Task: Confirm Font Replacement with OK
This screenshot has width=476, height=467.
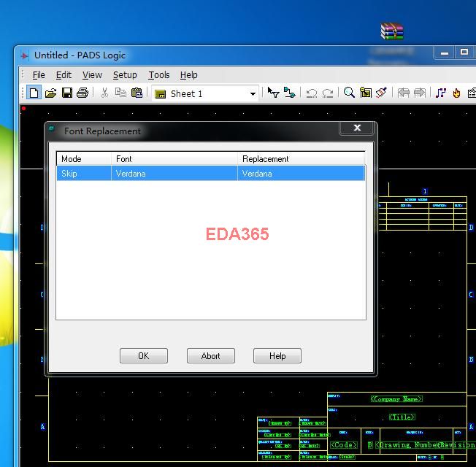Action: tap(144, 355)
